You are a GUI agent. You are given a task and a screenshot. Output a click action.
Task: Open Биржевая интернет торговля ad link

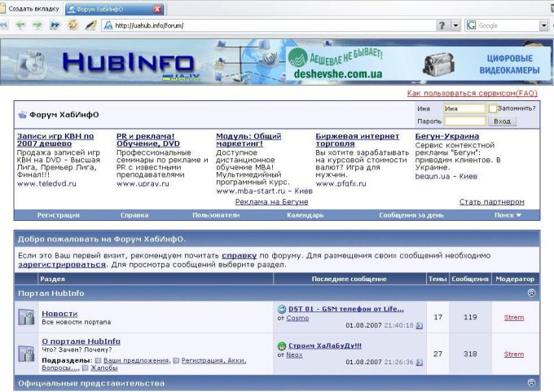tap(357, 140)
